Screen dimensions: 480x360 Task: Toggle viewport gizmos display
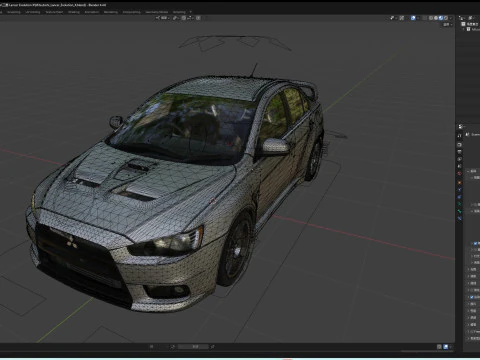click(402, 18)
